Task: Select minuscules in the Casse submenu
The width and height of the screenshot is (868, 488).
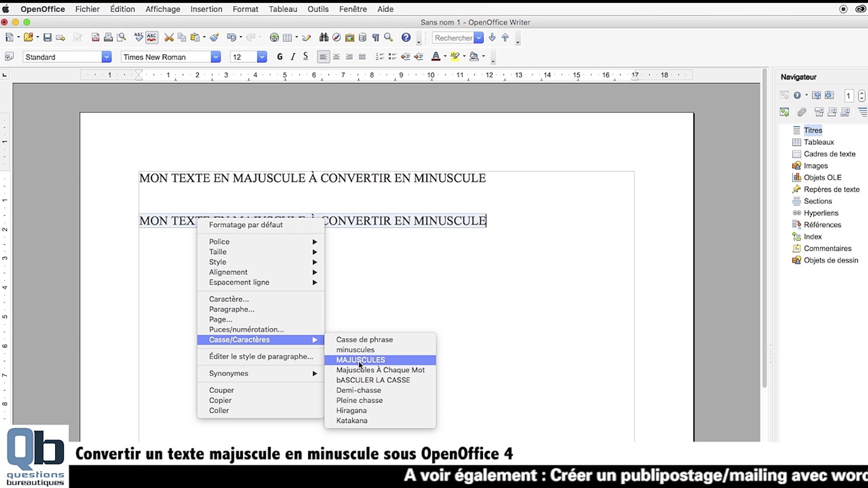Action: coord(355,349)
